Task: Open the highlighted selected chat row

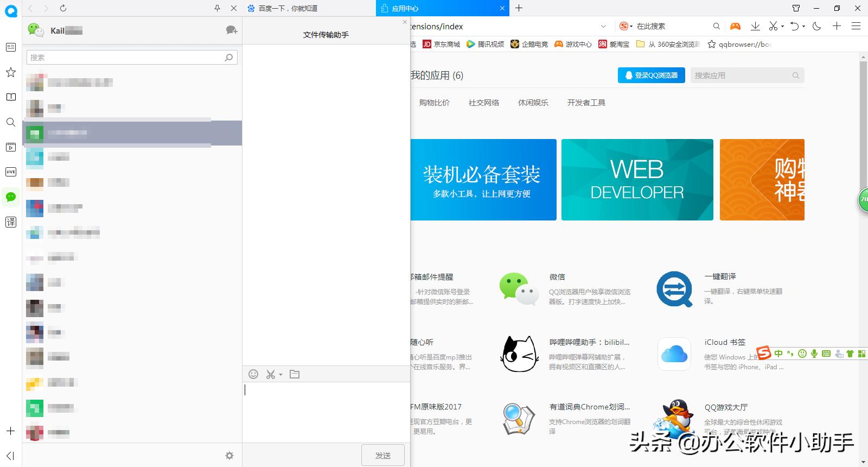Action: (x=132, y=133)
